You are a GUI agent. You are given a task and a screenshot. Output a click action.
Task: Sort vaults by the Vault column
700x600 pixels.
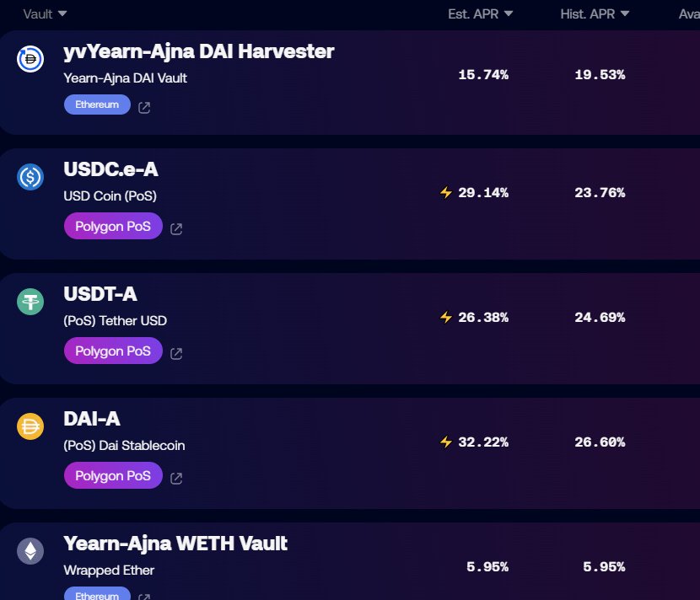click(45, 13)
